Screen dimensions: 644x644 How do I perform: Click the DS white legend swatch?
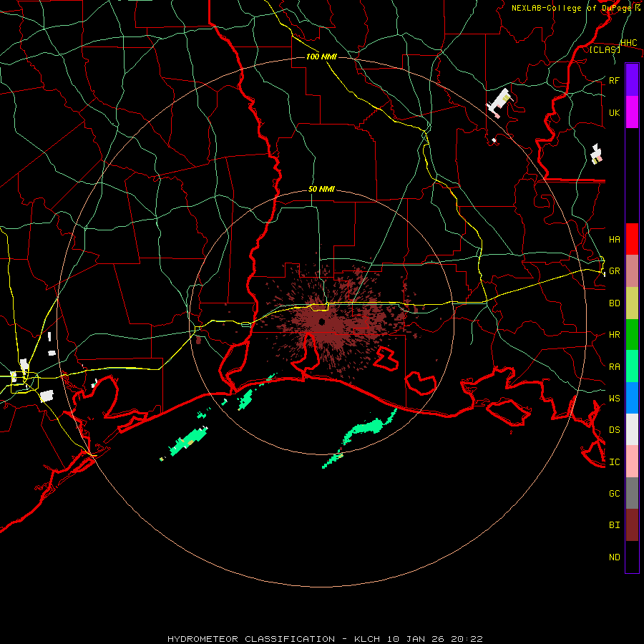632,429
